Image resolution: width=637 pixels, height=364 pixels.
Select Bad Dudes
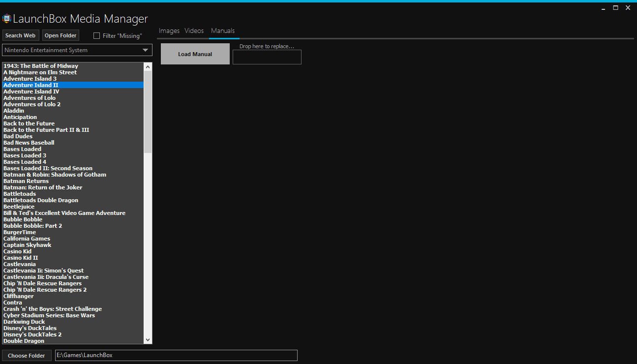pos(73,136)
